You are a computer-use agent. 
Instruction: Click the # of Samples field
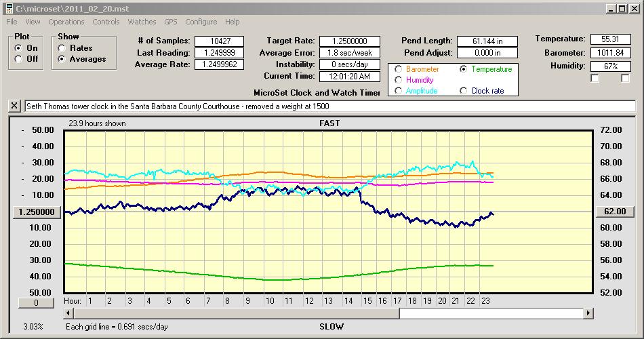220,41
